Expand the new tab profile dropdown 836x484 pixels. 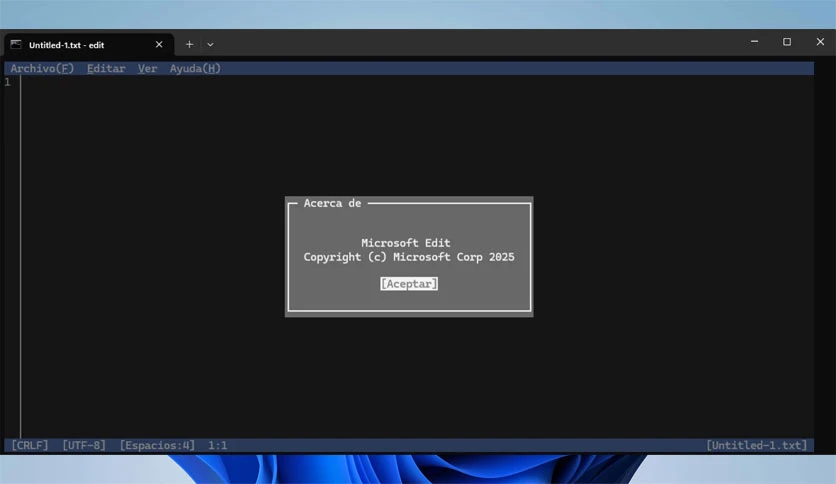point(210,45)
